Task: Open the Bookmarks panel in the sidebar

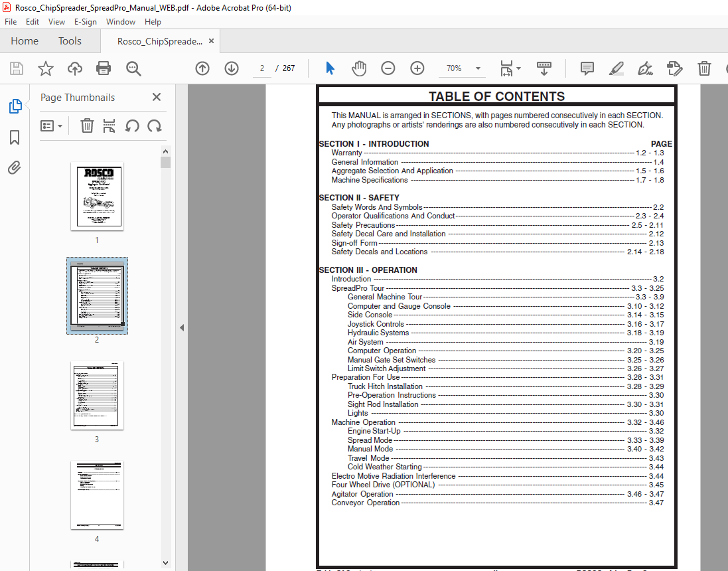Action: click(15, 137)
